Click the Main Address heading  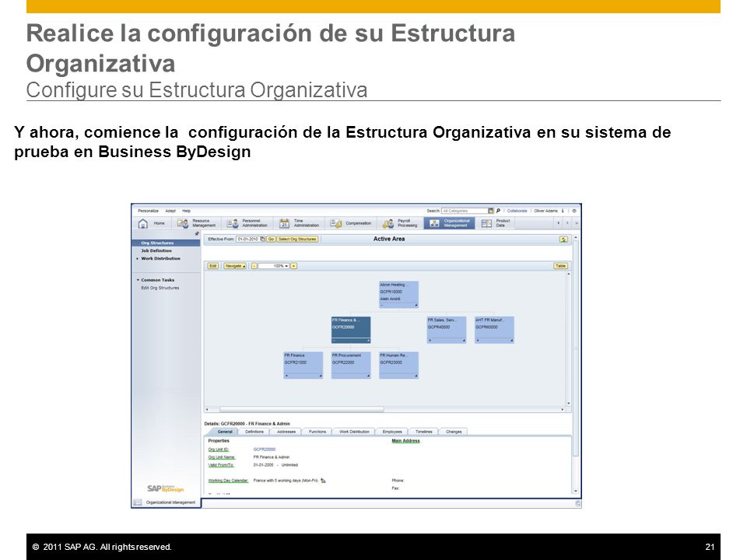pyautogui.click(x=405, y=441)
